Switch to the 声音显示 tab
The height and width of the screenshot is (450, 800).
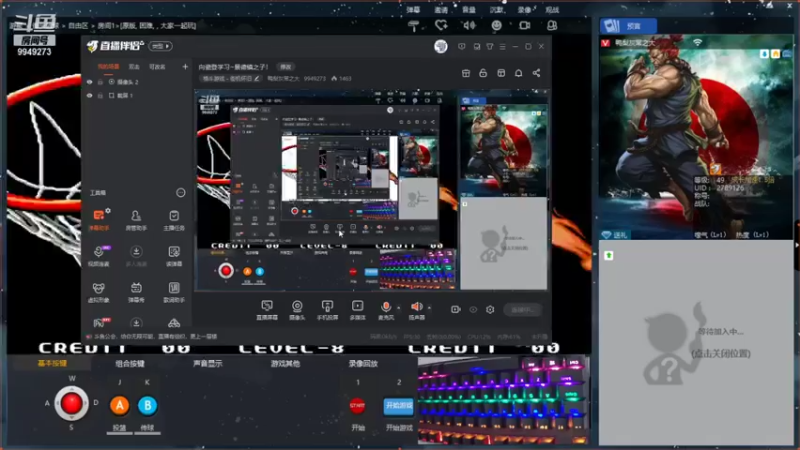click(208, 363)
